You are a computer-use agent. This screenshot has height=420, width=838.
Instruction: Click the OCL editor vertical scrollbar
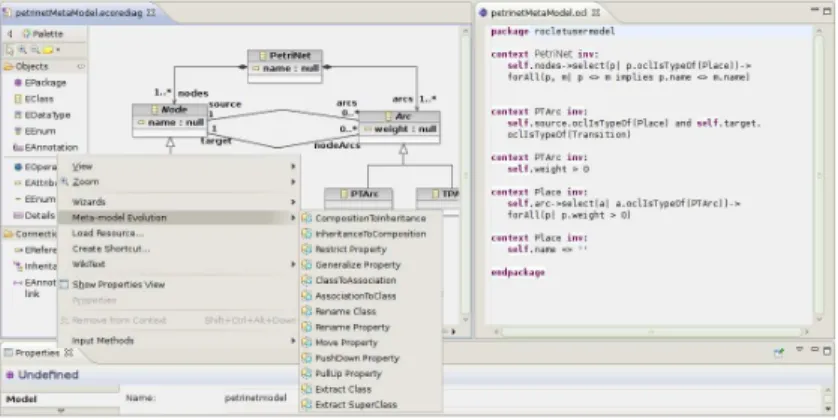[x=819, y=176]
